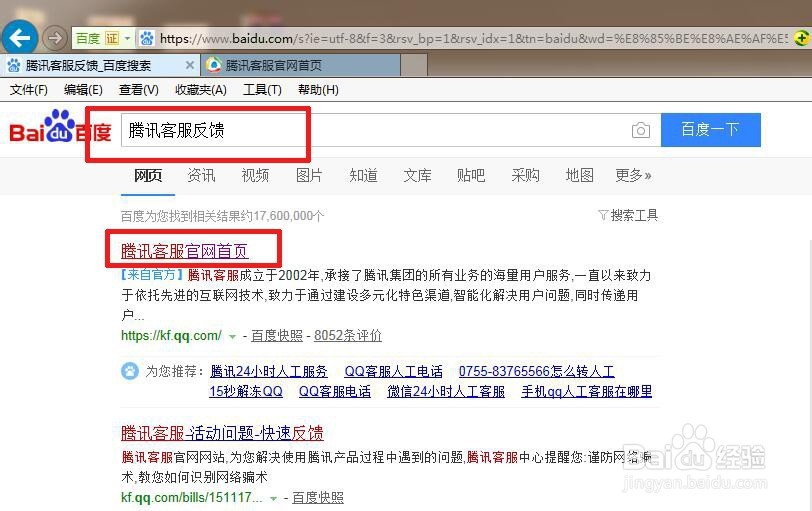
Task: Click the Baidu paw favicon in address bar
Action: tap(147, 38)
